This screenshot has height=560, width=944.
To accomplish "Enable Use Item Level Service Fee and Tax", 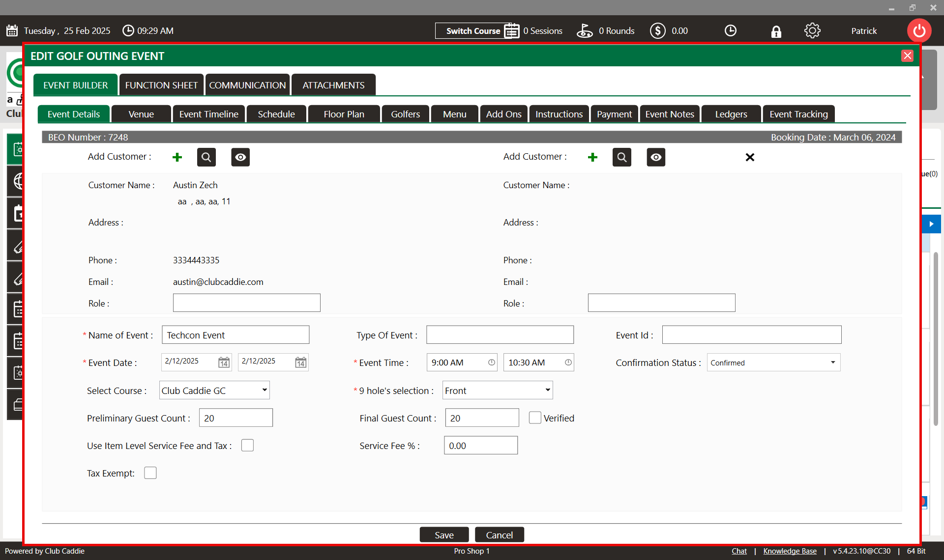I will 247,445.
